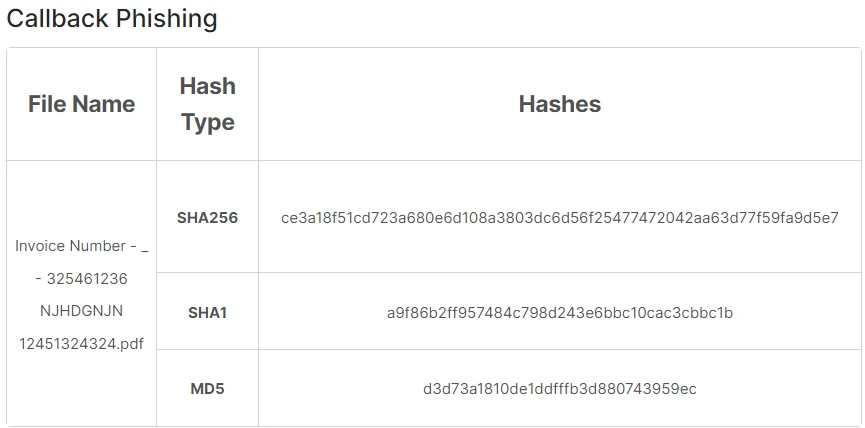
Task: Click the word File in the header
Action: click(47, 104)
